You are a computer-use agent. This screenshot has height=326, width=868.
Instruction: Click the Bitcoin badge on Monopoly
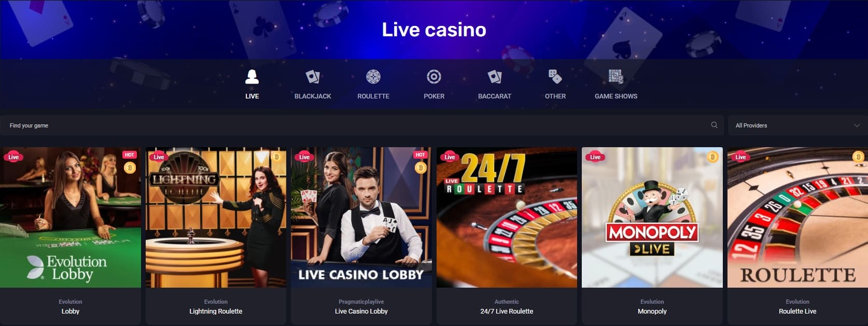tap(712, 157)
